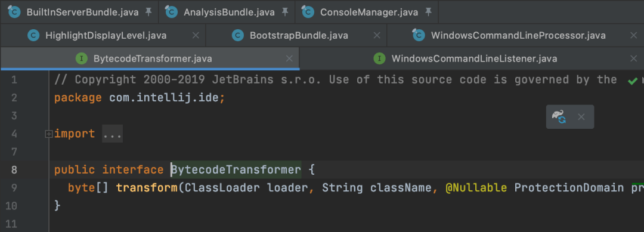This screenshot has height=232, width=644.
Task: Click the class icon on ConsoleManager.java tab
Action: 308,12
